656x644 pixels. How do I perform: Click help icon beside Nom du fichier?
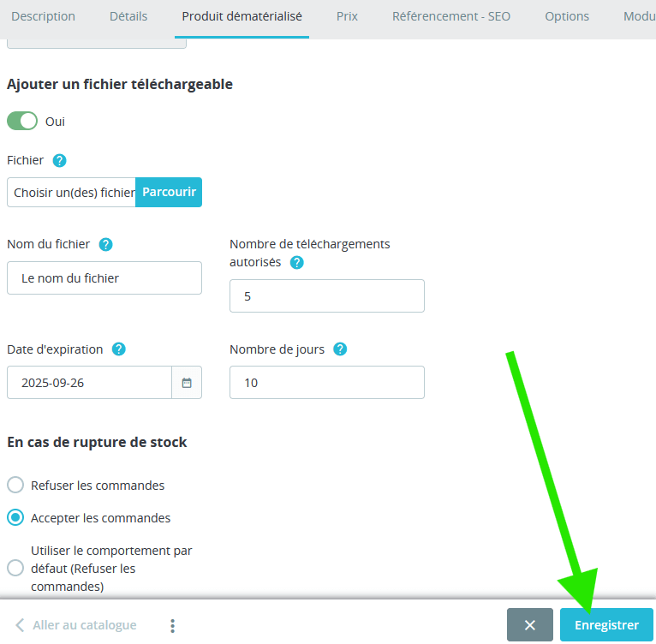pyautogui.click(x=105, y=244)
